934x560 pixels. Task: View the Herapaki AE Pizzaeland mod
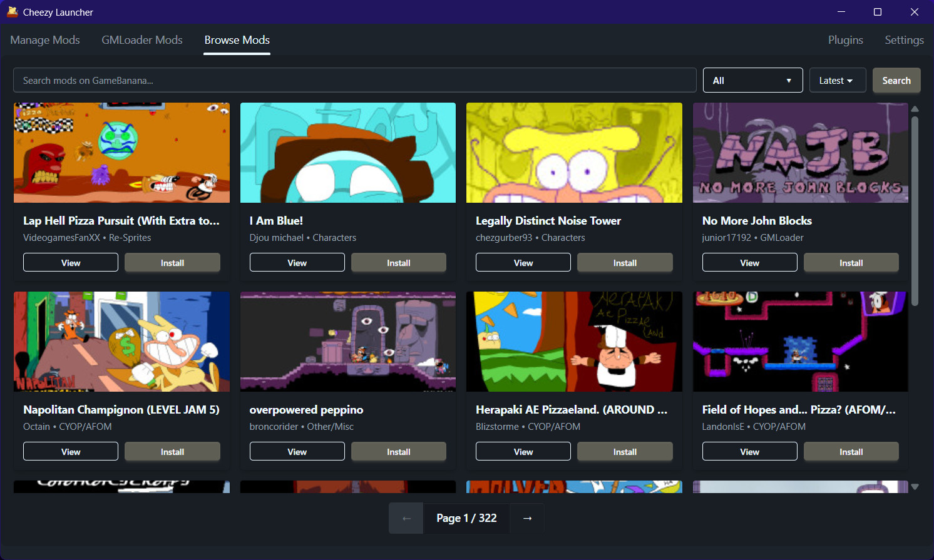pos(523,452)
